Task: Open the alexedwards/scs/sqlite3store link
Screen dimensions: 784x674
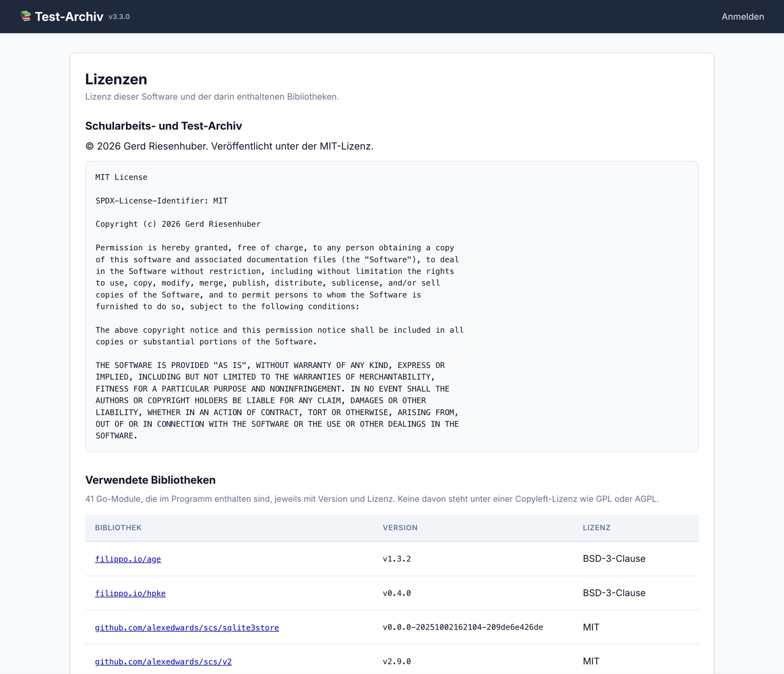Action: coord(187,627)
